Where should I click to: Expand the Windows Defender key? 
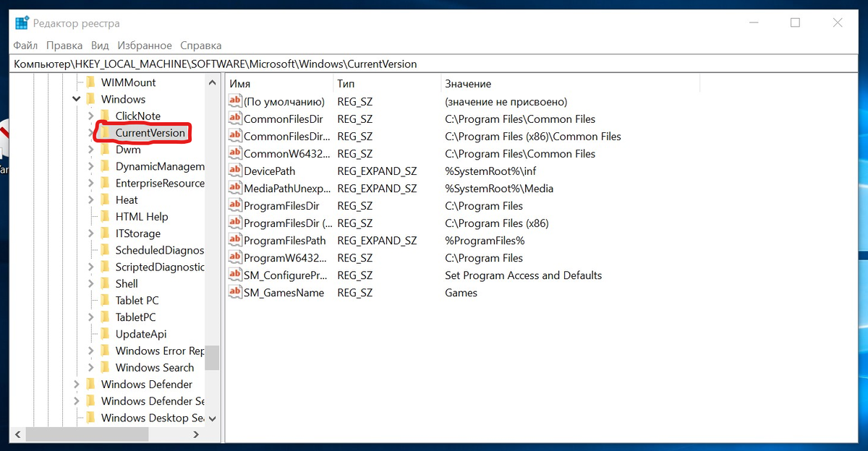[x=77, y=384]
